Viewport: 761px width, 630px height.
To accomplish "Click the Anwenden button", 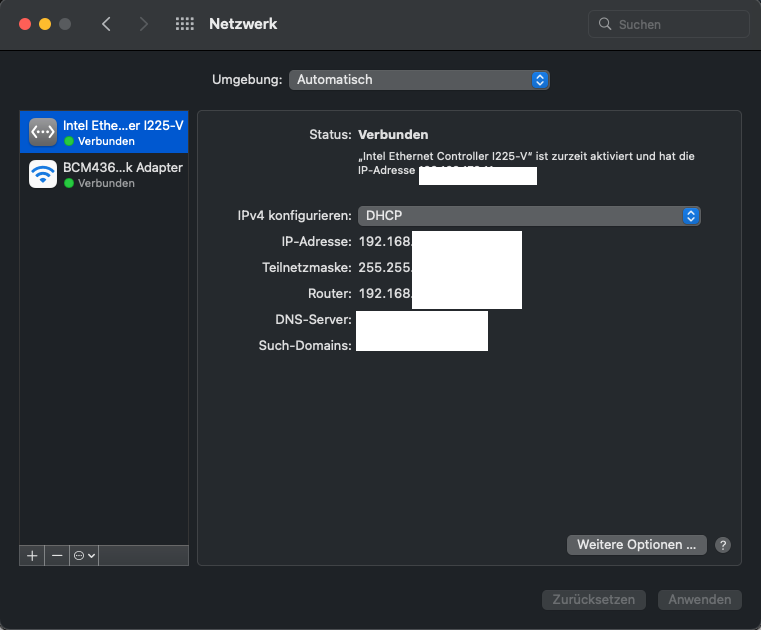I will click(x=700, y=600).
